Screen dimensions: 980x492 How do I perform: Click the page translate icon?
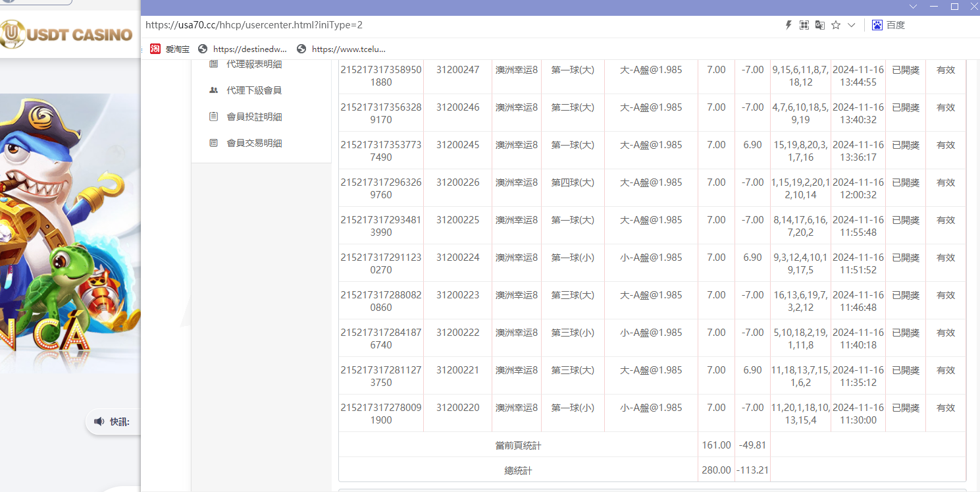[819, 24]
